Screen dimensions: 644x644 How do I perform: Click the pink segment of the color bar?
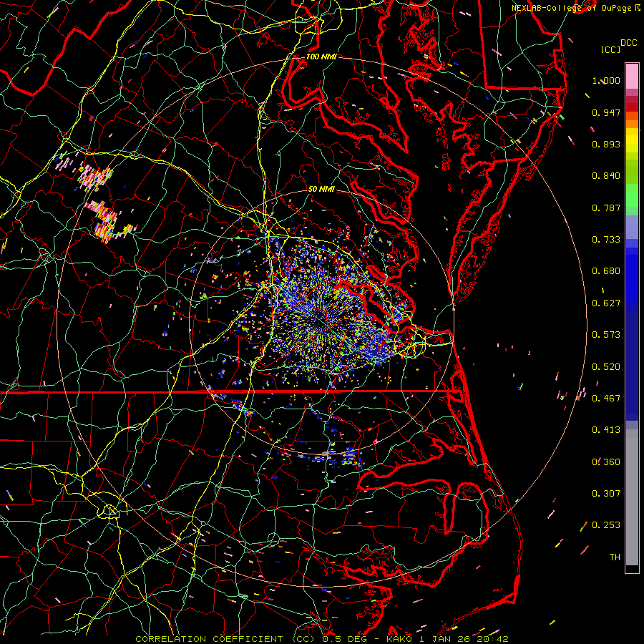pos(632,77)
